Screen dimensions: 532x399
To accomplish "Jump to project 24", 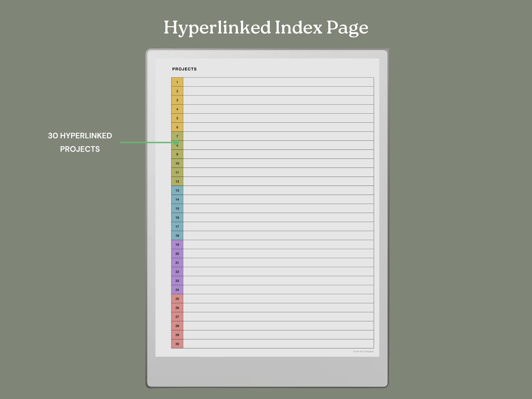I will (177, 290).
